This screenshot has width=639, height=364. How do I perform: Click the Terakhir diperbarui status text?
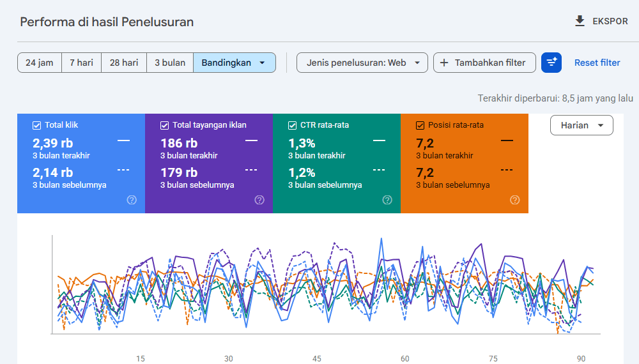(555, 98)
